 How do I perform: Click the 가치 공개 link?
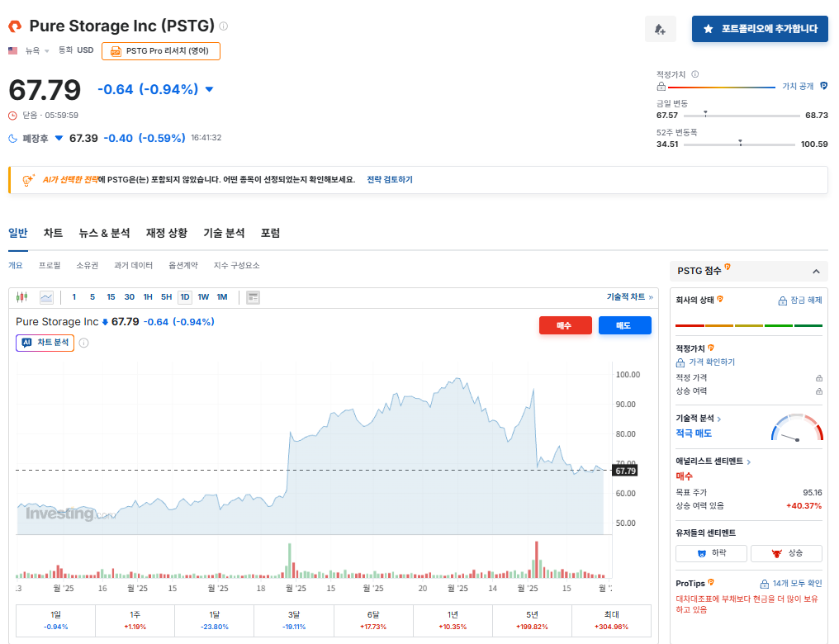(x=798, y=86)
